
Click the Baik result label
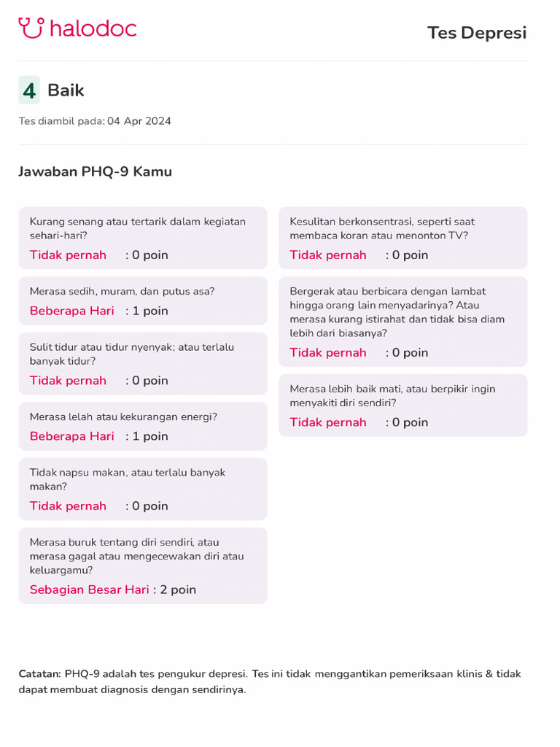pyautogui.click(x=66, y=90)
